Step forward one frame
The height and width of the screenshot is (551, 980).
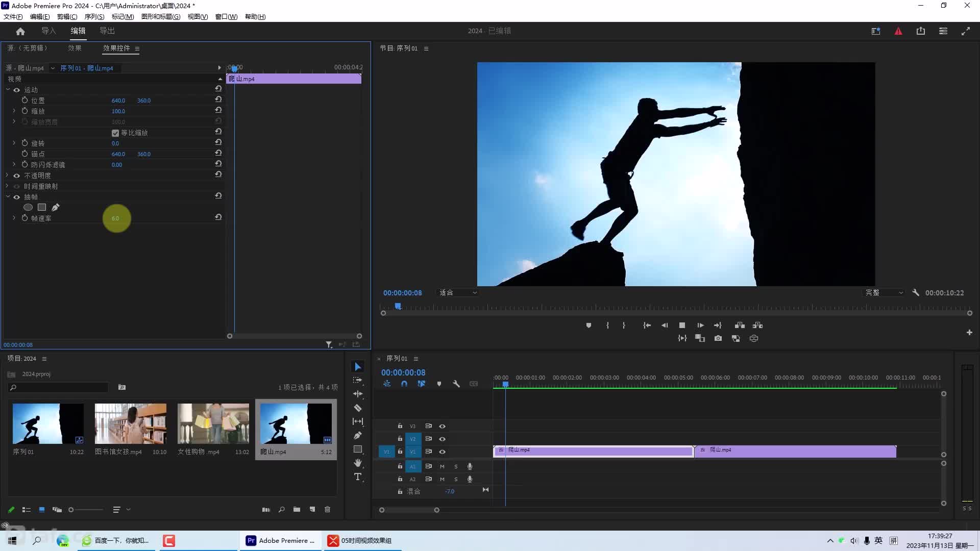(x=700, y=325)
